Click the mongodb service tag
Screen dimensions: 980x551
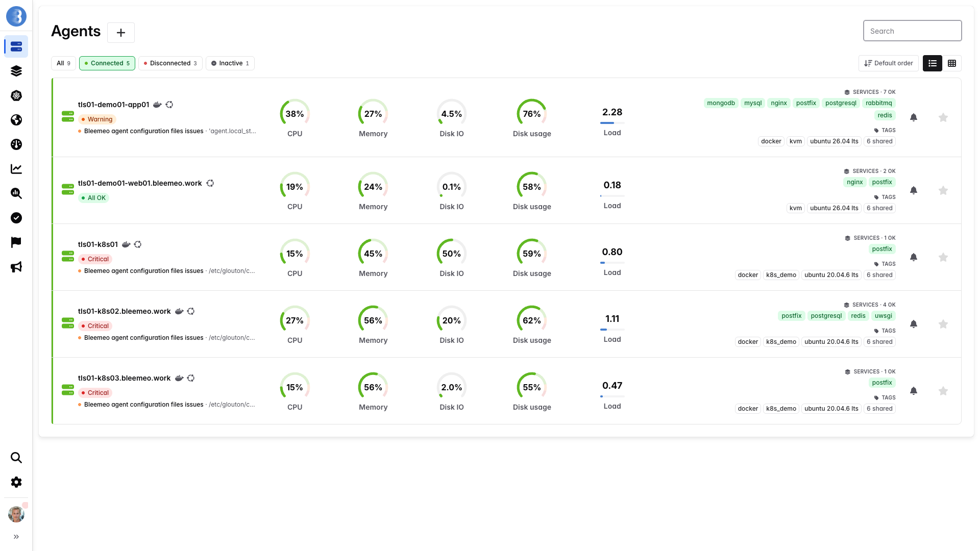[721, 103]
